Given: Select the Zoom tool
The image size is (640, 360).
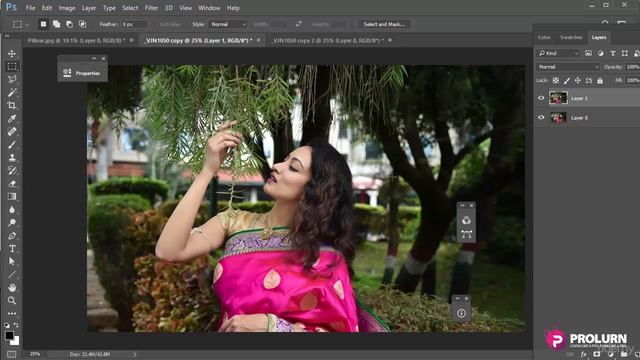Looking at the screenshot, I should (x=12, y=300).
